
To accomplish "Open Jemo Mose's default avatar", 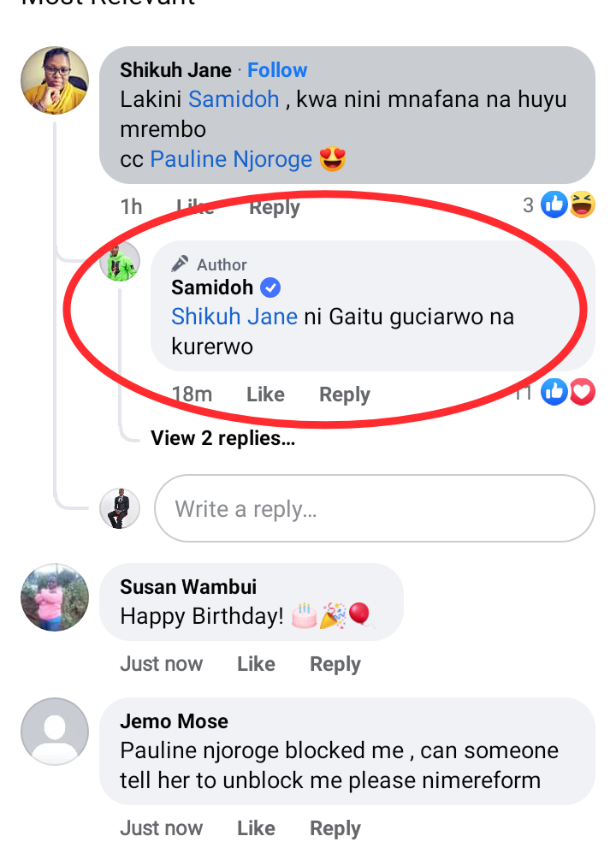I will [55, 731].
